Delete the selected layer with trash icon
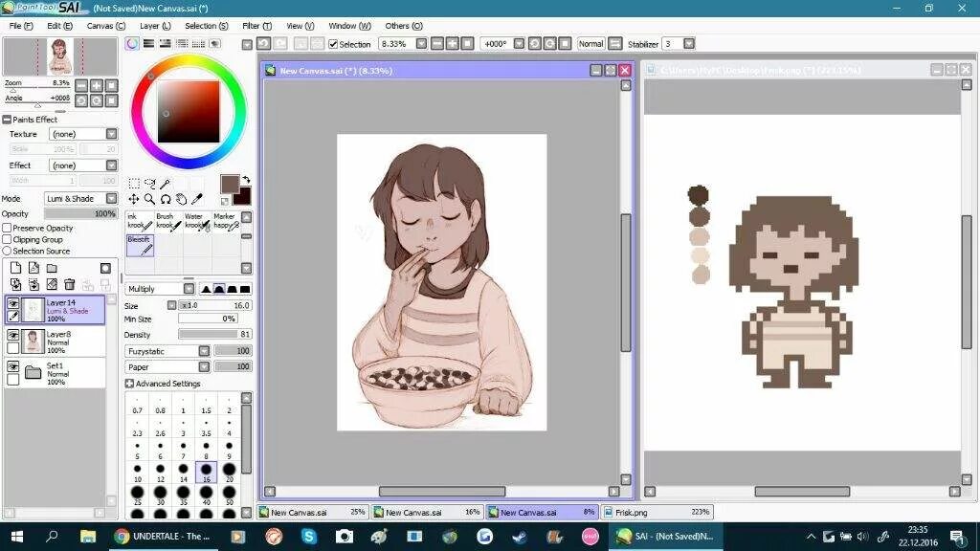 [69, 285]
